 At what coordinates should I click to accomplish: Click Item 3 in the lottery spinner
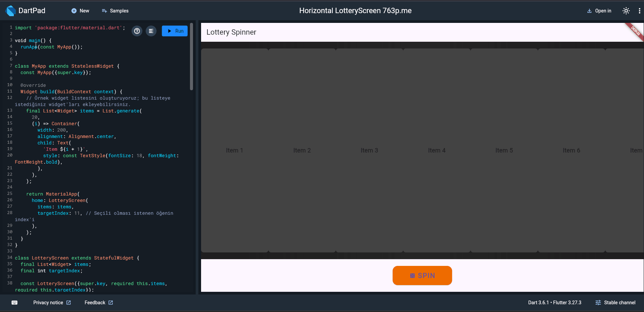(369, 150)
